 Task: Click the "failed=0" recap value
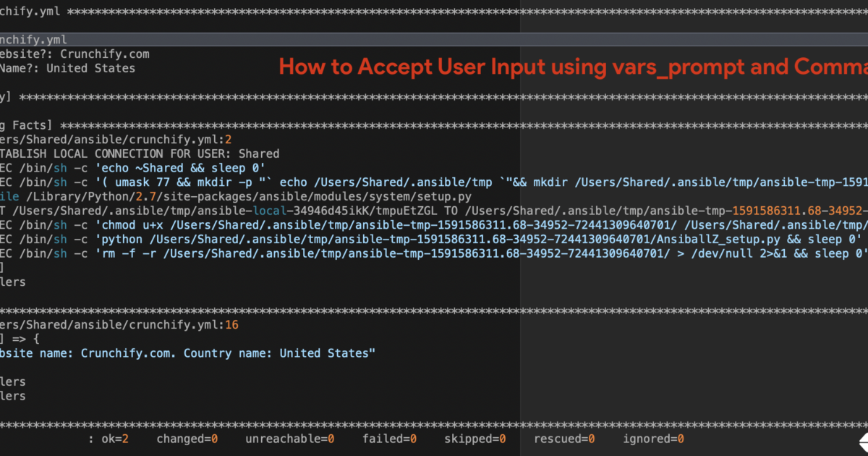(x=388, y=439)
